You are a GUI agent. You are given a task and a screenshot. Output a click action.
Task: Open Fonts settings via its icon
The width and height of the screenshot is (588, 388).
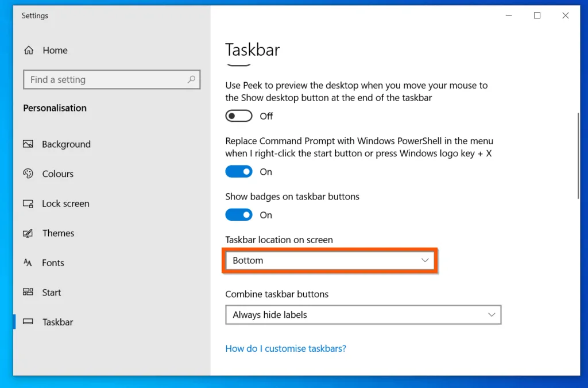tap(29, 263)
